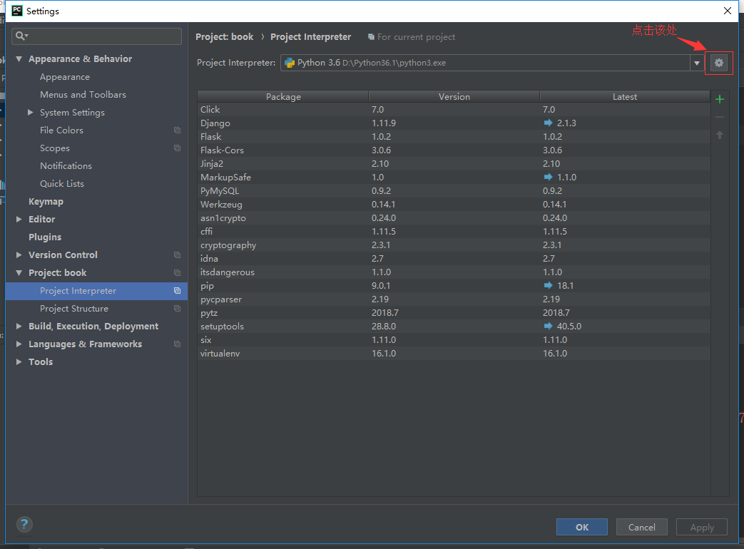This screenshot has height=549, width=744.
Task: Click the Cancel button
Action: tap(642, 527)
